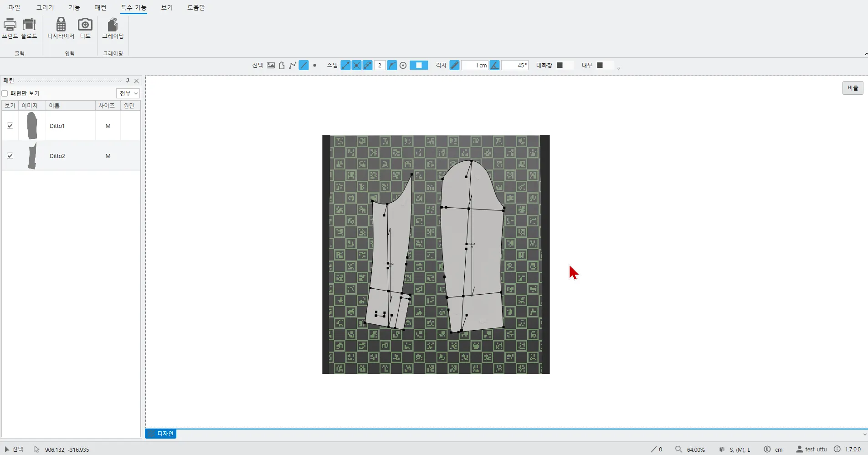This screenshot has width=868, height=455.
Task: Click the 비율 button
Action: pos(853,88)
